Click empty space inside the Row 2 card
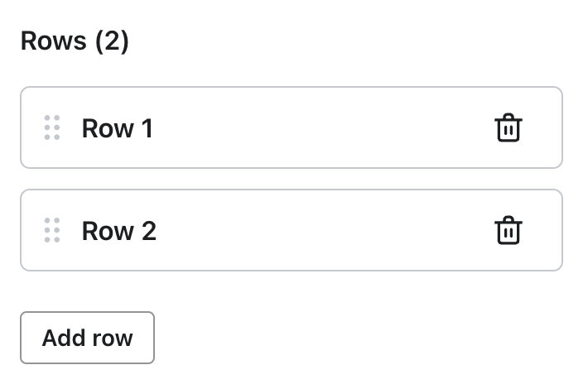 [x=323, y=231]
